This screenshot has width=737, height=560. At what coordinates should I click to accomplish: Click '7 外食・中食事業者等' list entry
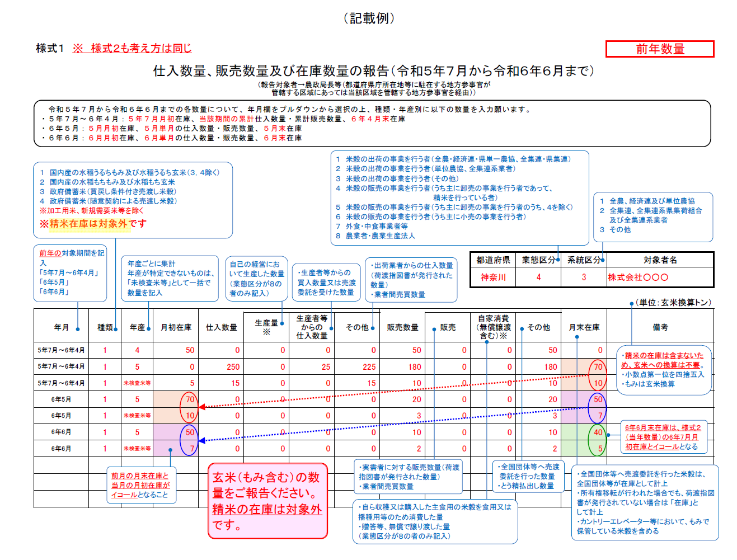click(x=372, y=226)
